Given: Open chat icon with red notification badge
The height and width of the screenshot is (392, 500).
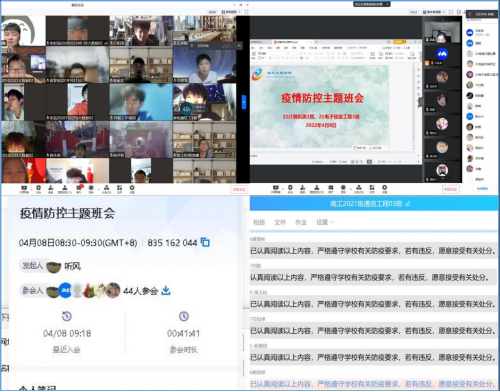Looking at the screenshot, I should coord(79,188).
